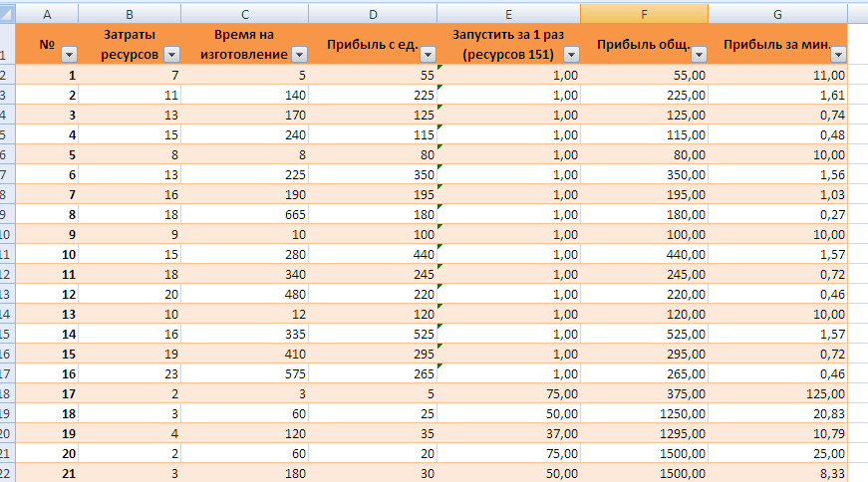The image size is (868, 482).
Task: Click total profit cell 180,00
Action: [x=644, y=214]
